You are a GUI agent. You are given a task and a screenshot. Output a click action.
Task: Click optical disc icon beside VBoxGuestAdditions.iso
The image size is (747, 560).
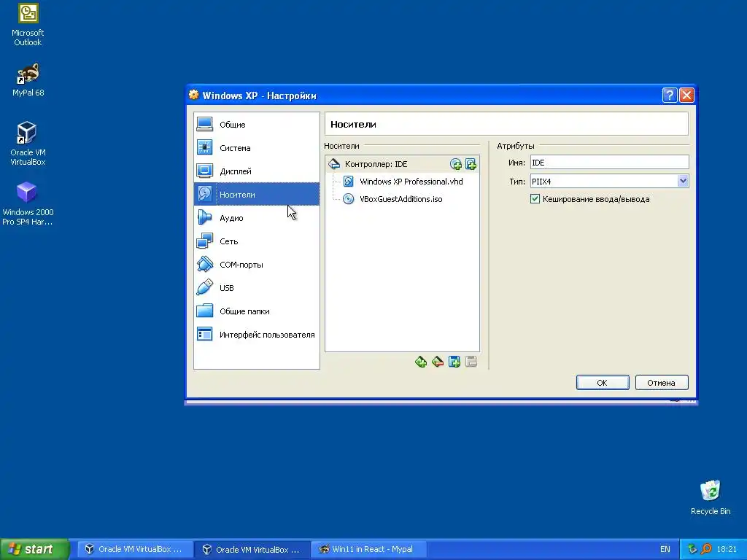pyautogui.click(x=349, y=199)
